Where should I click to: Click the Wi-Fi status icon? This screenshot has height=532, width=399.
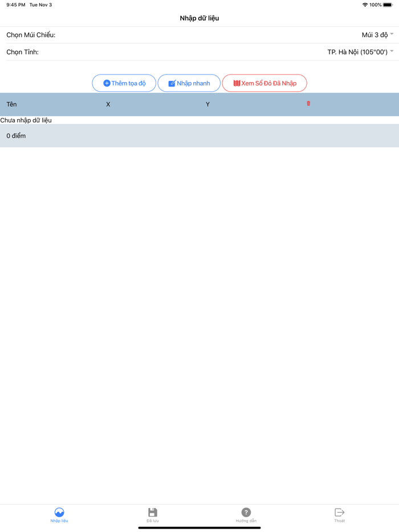(x=365, y=5)
